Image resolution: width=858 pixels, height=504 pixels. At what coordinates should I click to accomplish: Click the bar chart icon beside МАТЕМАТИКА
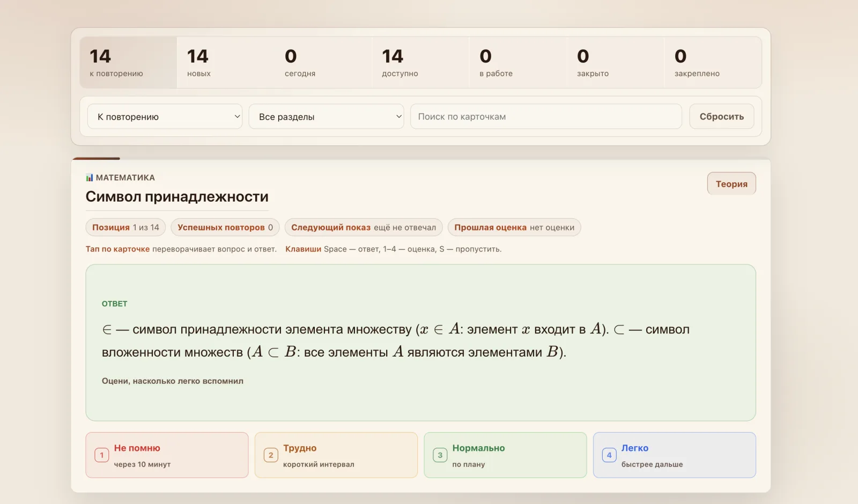(90, 177)
